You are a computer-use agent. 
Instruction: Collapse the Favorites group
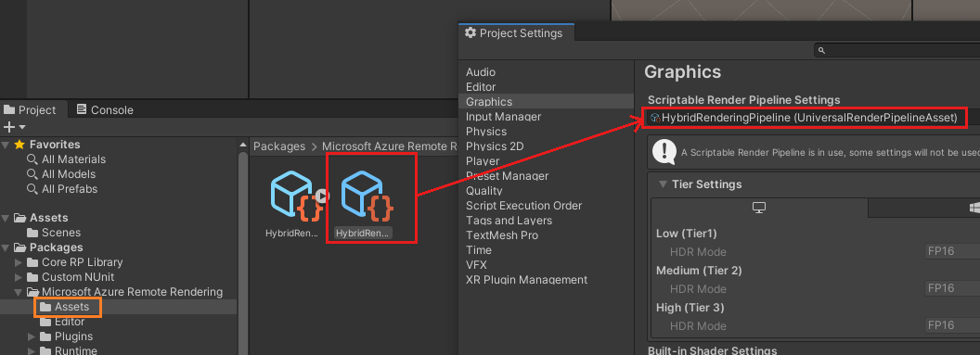point(6,145)
